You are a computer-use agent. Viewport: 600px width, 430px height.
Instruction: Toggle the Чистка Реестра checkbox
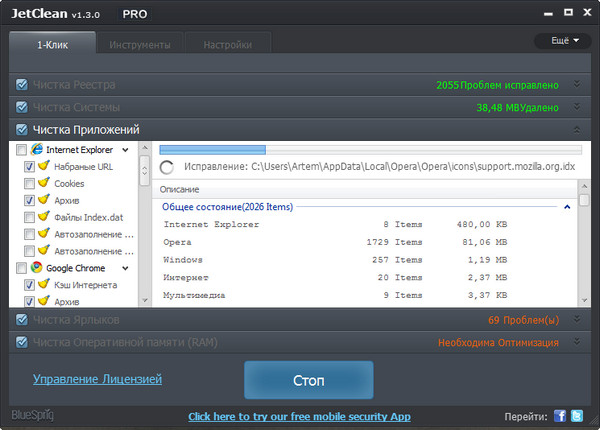[22, 85]
